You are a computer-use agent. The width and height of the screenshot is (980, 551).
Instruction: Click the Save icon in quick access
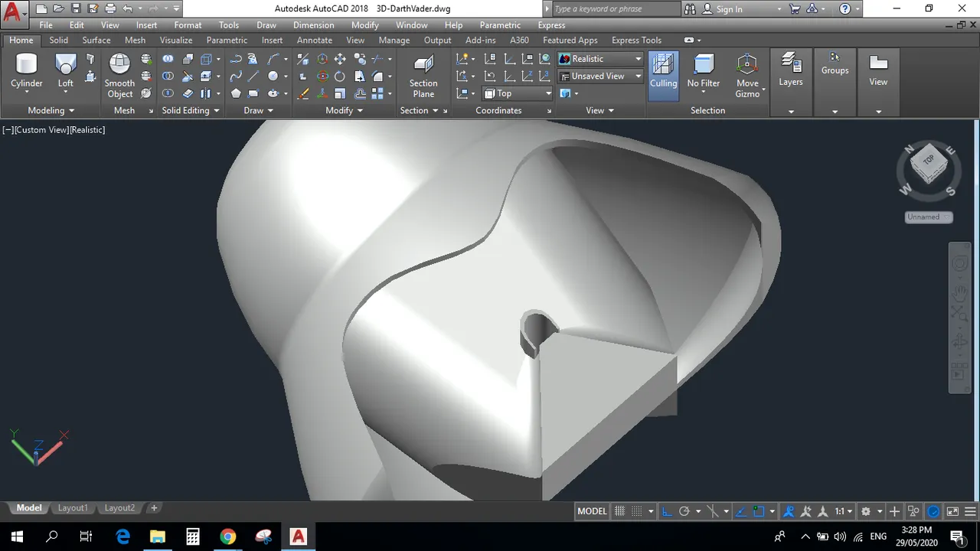[76, 9]
